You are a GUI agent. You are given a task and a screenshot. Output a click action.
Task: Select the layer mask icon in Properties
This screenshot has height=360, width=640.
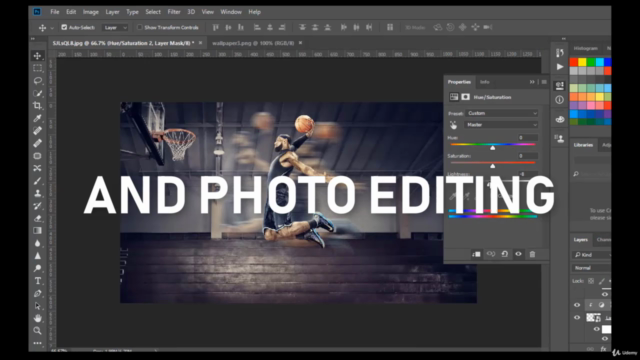coord(465,97)
